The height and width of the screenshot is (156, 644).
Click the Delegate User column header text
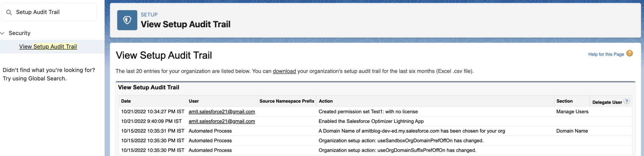click(x=607, y=102)
